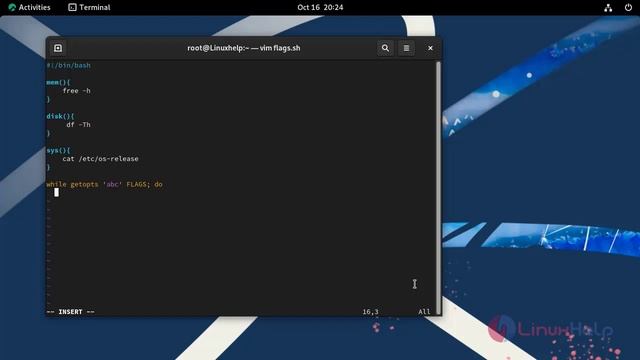The width and height of the screenshot is (640, 360).
Task: Click the 'mem(){' function line
Action: pos(58,82)
